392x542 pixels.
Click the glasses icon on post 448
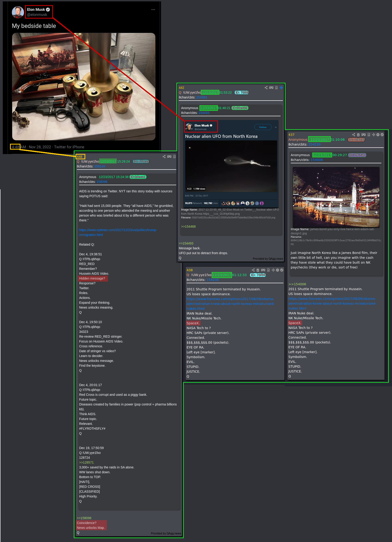pyautogui.click(x=169, y=157)
